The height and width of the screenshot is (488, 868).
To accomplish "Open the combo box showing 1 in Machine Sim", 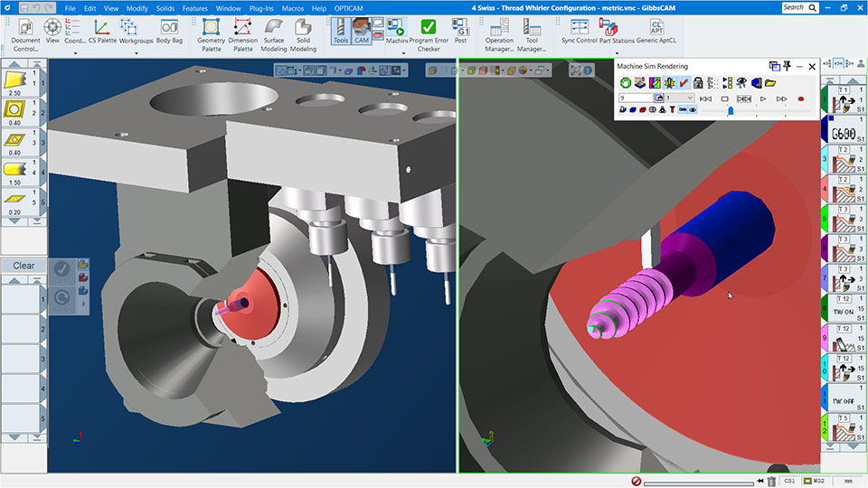I will tap(679, 98).
